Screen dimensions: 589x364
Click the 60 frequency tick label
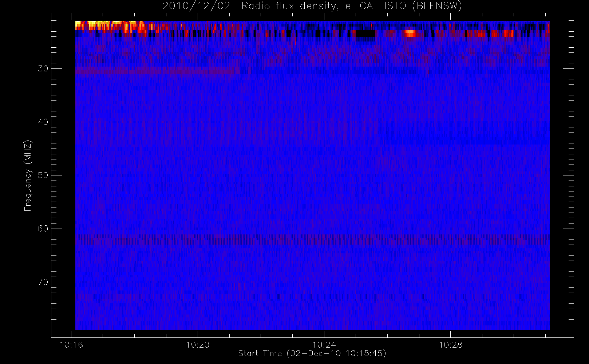tap(43, 229)
